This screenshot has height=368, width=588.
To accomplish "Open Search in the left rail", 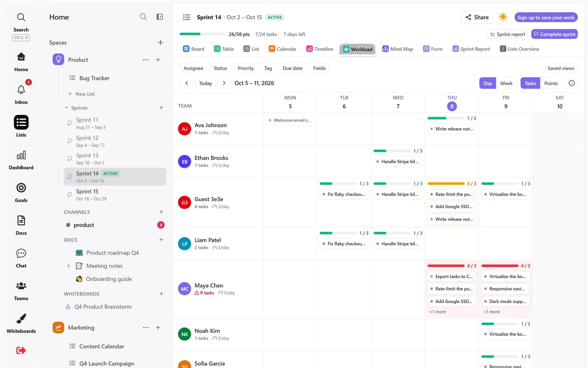I will pos(21,26).
